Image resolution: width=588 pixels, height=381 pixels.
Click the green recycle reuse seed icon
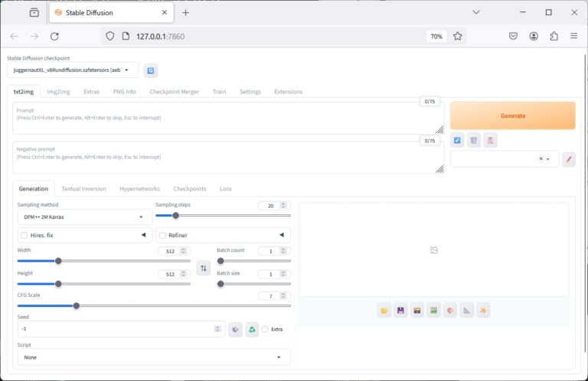pyautogui.click(x=251, y=329)
